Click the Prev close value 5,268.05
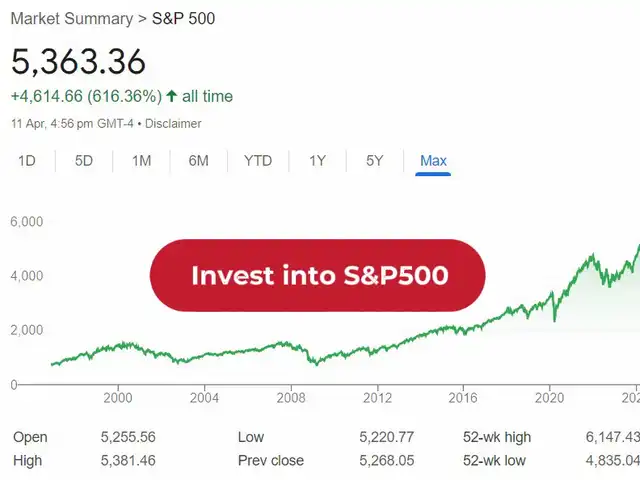The height and width of the screenshot is (480, 640). click(x=387, y=461)
